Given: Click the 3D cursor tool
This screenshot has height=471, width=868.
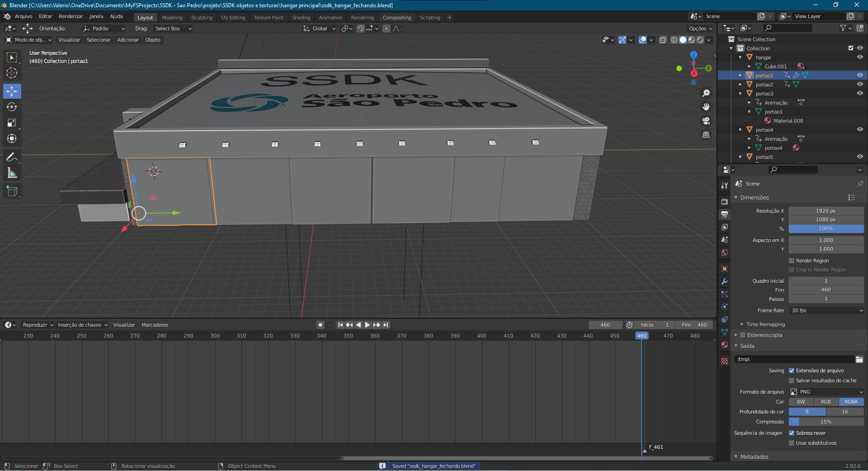Looking at the screenshot, I should click(x=12, y=73).
